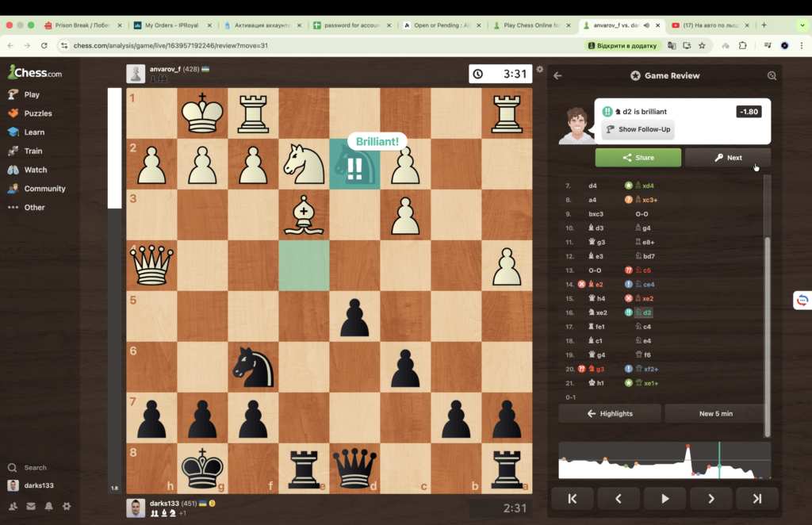This screenshot has height=525, width=812.
Task: Reload the page
Action: 44,45
